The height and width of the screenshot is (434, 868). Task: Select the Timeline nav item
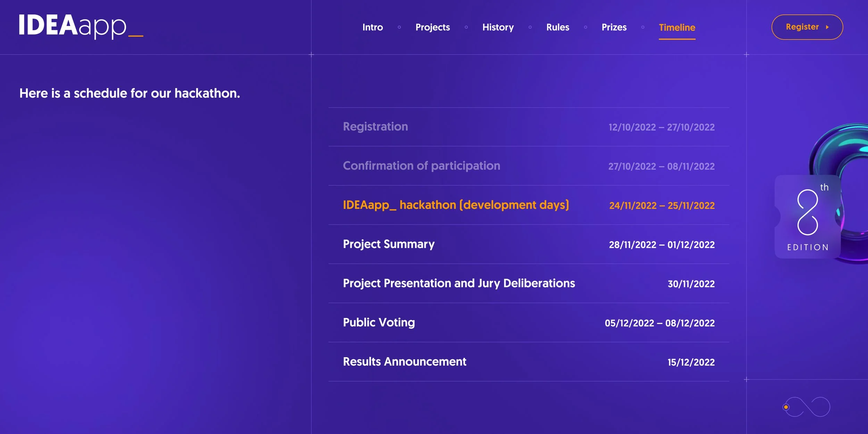coord(677,27)
